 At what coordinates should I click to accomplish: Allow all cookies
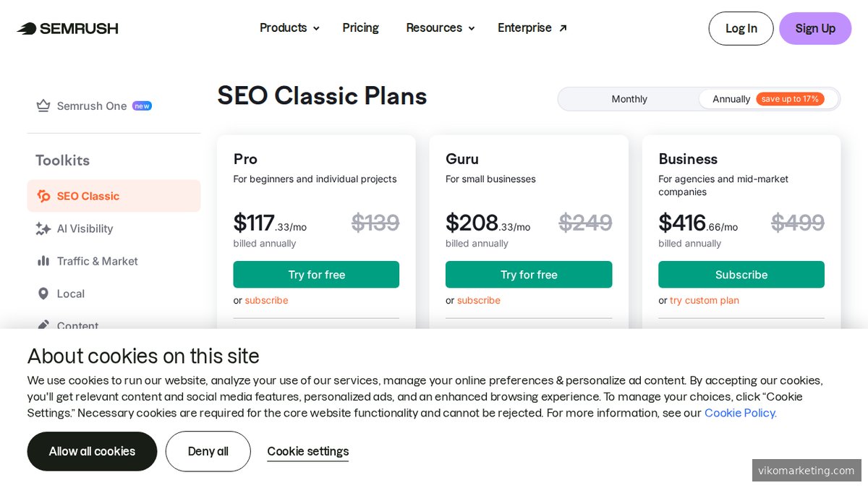92,451
